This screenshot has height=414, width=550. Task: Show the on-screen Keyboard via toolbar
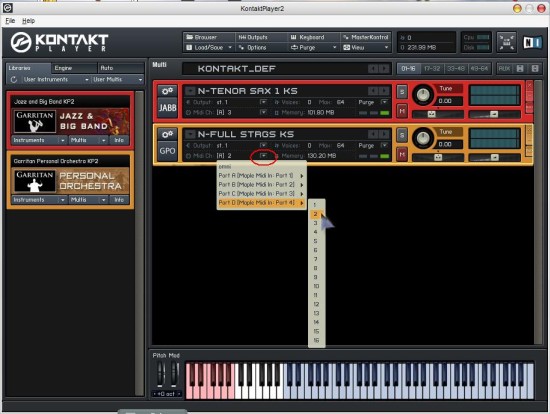(313, 37)
